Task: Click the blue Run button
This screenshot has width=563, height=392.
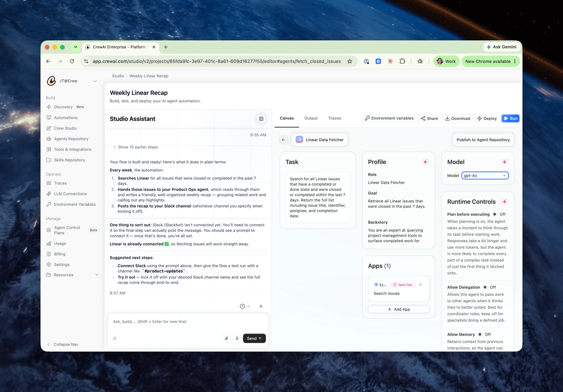Action: pos(510,118)
